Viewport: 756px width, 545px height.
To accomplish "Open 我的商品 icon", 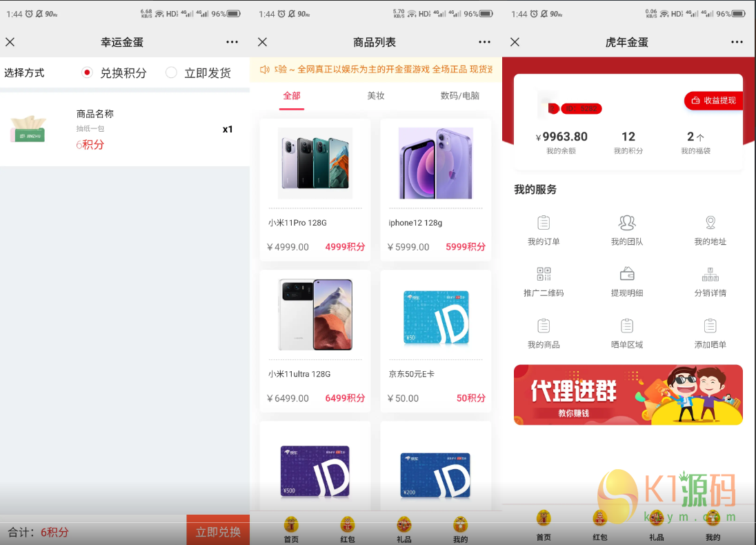I will [x=544, y=326].
